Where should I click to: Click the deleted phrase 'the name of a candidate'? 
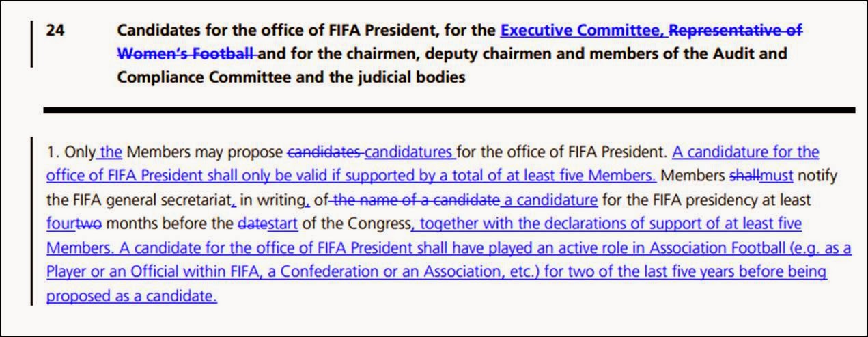[416, 200]
